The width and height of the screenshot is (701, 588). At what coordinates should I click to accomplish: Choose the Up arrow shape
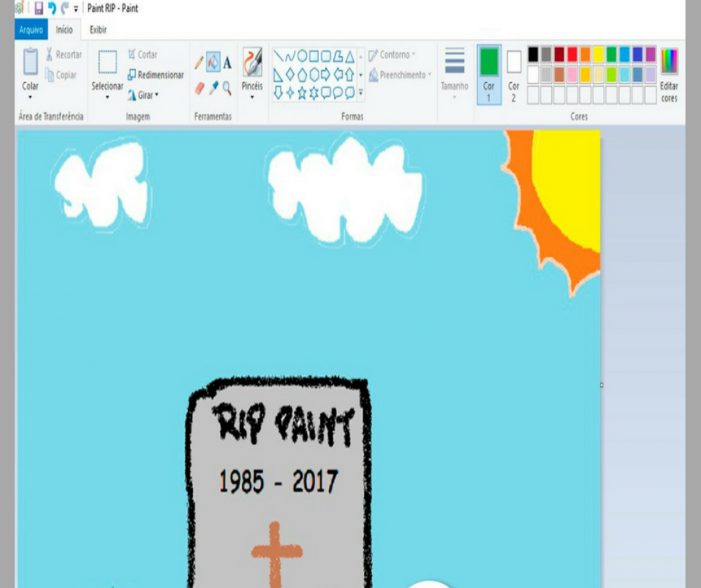tap(350, 75)
